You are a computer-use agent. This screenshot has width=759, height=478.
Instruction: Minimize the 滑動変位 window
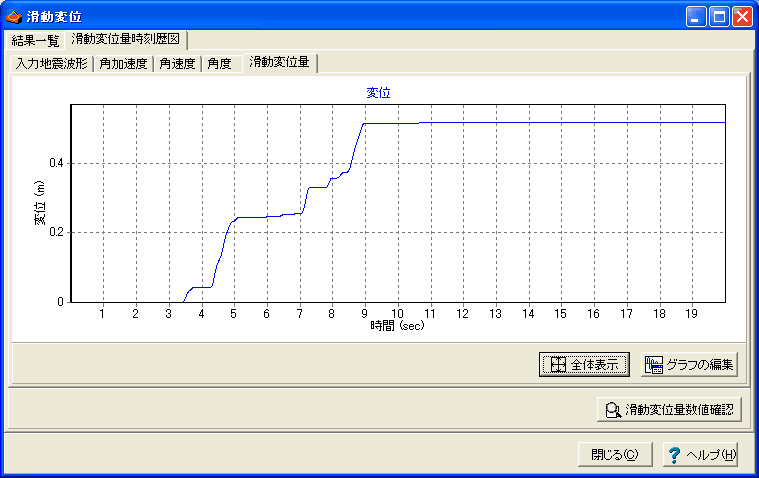pyautogui.click(x=696, y=17)
